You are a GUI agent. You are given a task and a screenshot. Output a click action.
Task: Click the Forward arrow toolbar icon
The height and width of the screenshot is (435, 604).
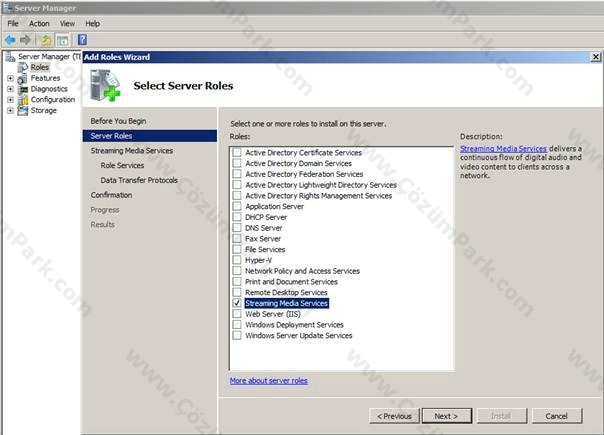(x=25, y=39)
